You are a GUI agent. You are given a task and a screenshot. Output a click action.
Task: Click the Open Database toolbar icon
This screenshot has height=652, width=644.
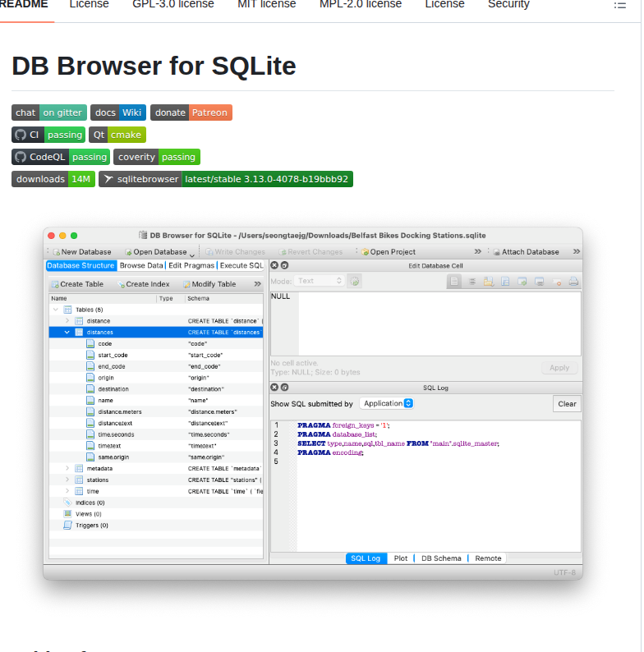click(x=128, y=252)
